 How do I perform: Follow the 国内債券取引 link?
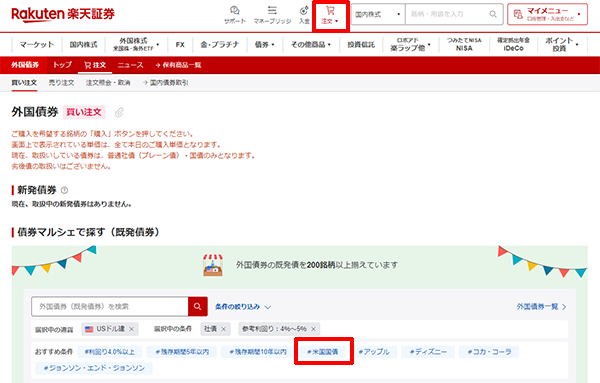coord(165,83)
